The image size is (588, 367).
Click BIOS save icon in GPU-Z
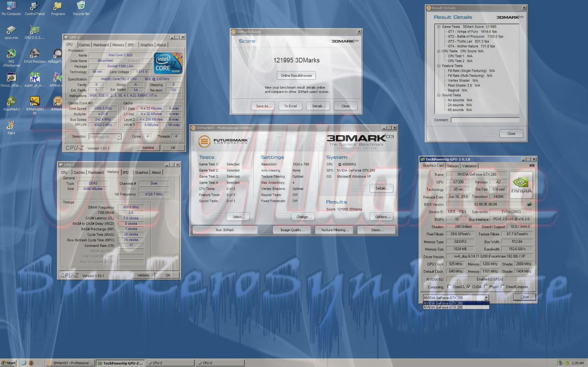click(529, 204)
